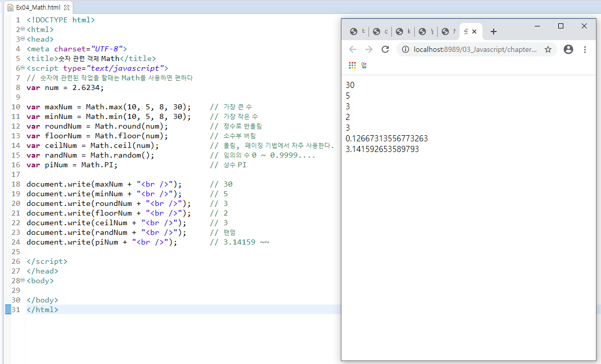Click the closing </html> tag on line 31

(x=42, y=309)
